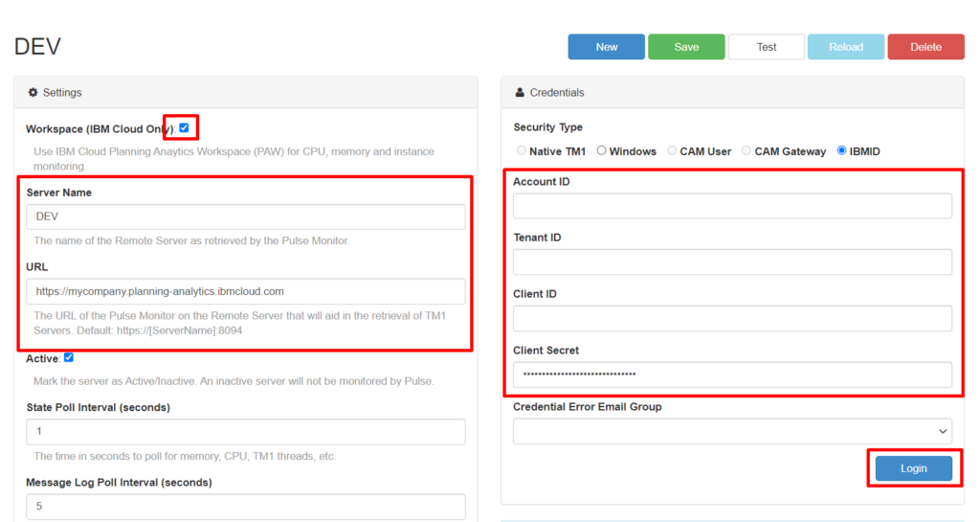This screenshot has height=522, width=980.
Task: Uncheck the Active server checkbox
Action: (69, 358)
